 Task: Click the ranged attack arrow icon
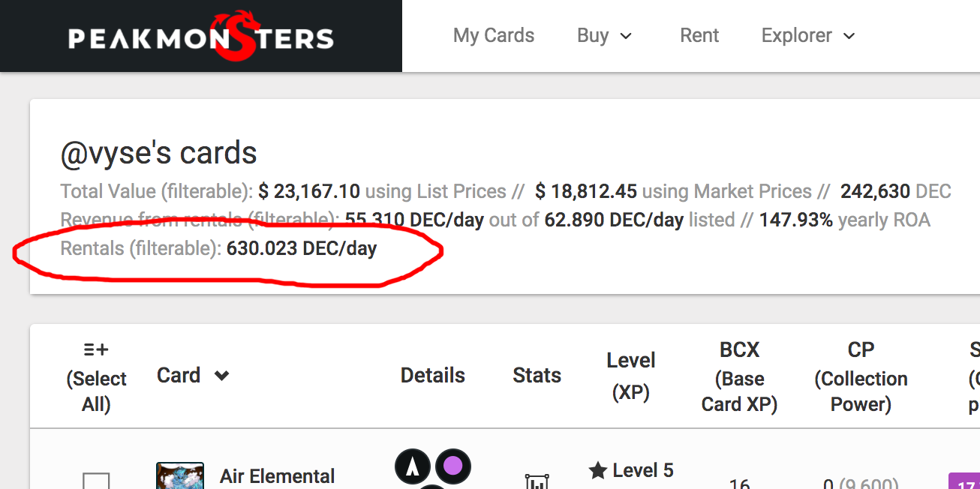point(413,466)
